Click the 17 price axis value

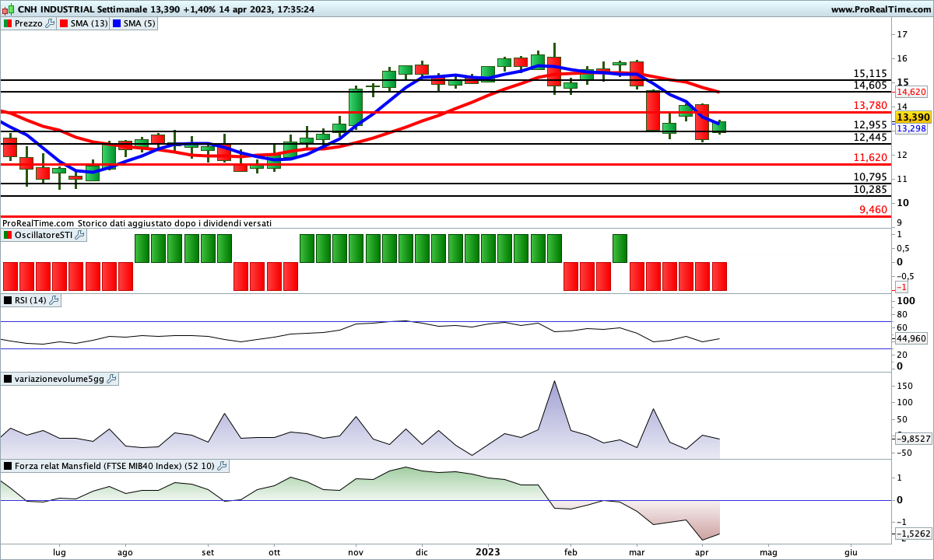coord(901,34)
